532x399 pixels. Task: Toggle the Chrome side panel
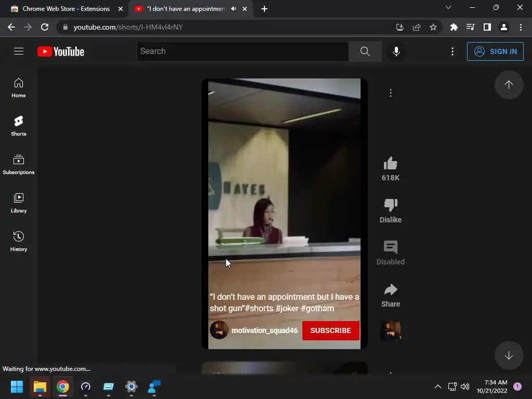(487, 27)
